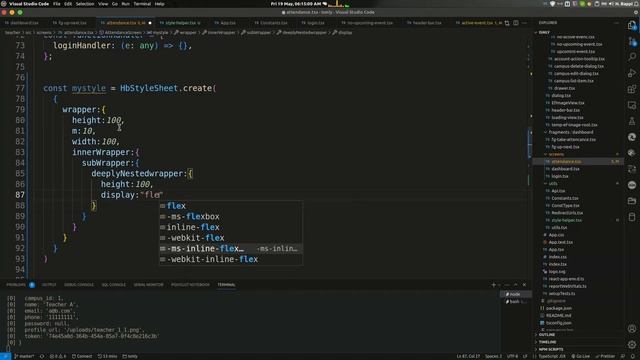Select the node terminal instance
Screen dimensions: 640x360
[516, 294]
